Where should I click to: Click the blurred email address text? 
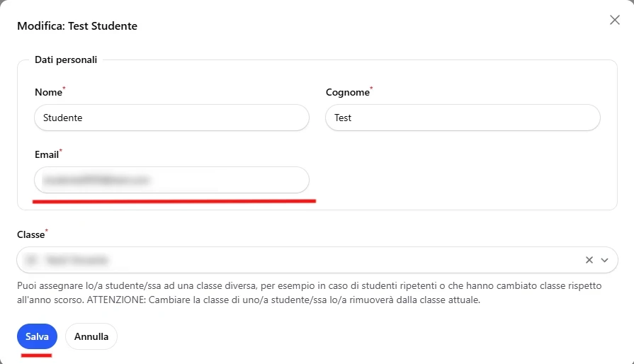(97, 180)
